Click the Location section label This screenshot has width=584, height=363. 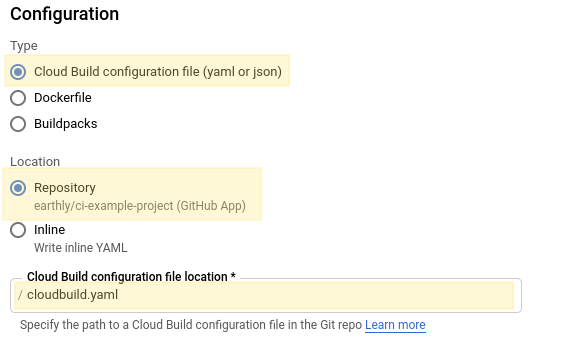coord(35,162)
